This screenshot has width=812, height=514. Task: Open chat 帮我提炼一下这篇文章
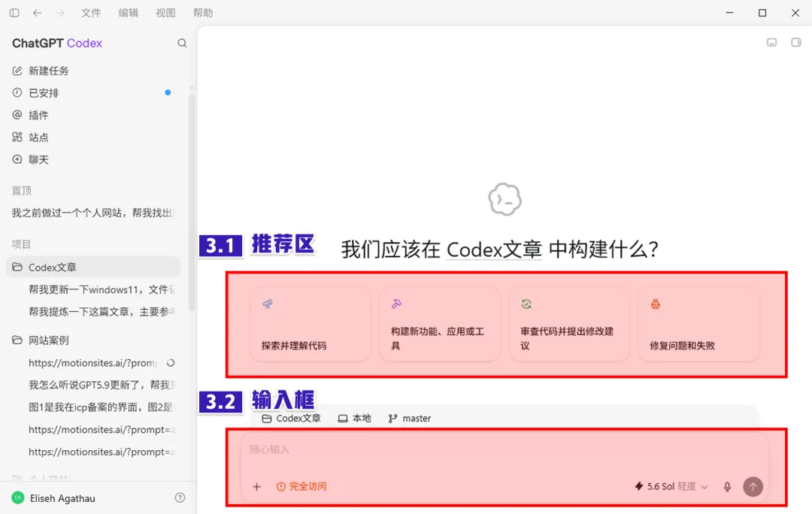click(x=101, y=312)
